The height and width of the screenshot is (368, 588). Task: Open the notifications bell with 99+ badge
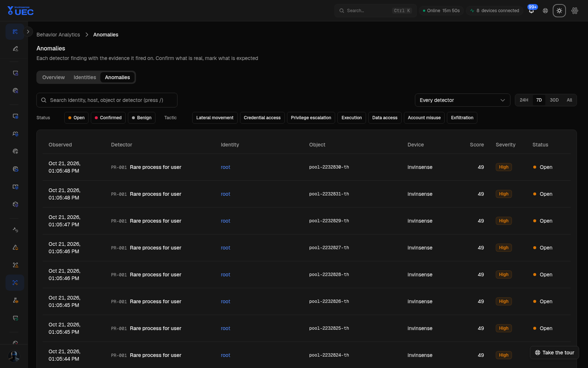pyautogui.click(x=531, y=11)
